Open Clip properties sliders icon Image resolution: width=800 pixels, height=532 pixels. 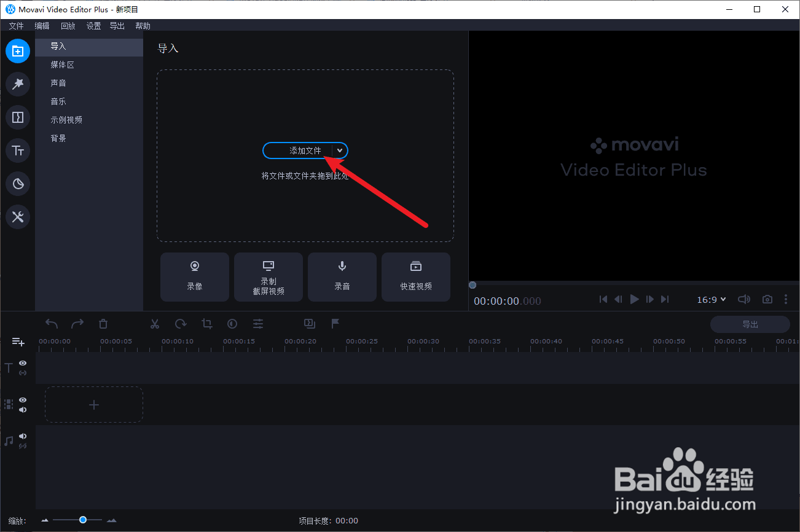258,324
